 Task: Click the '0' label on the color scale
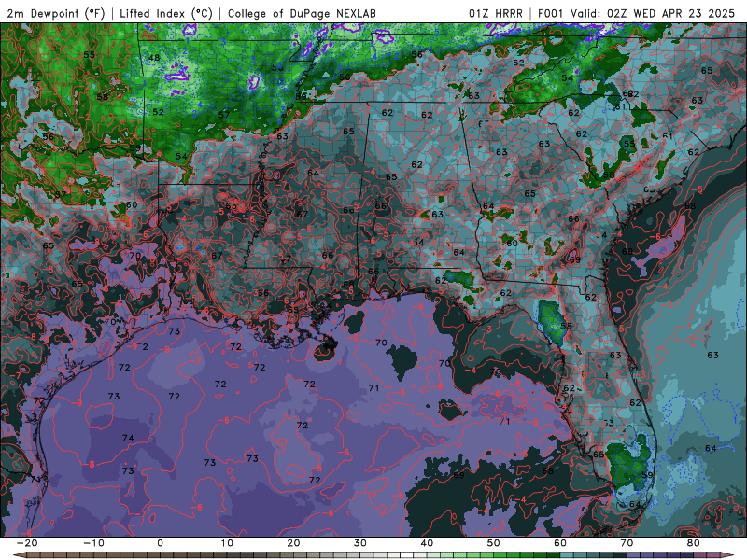[160, 543]
